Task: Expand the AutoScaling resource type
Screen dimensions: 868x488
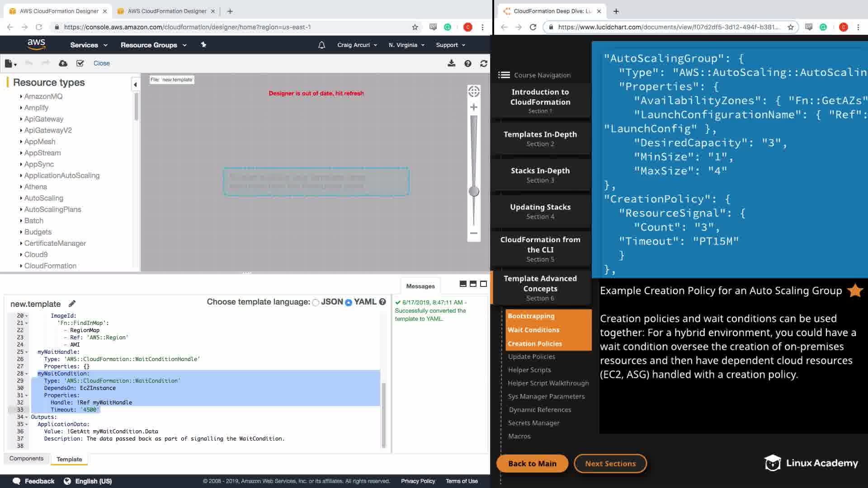Action: [x=43, y=198]
